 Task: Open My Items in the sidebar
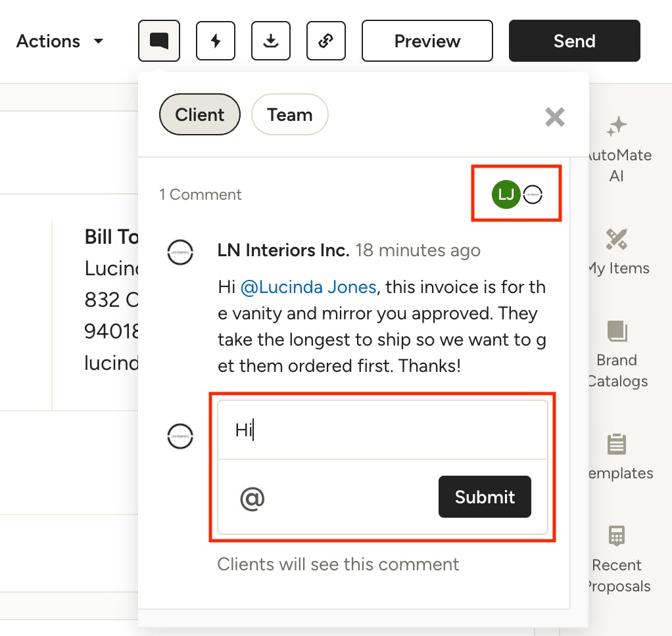(x=617, y=252)
